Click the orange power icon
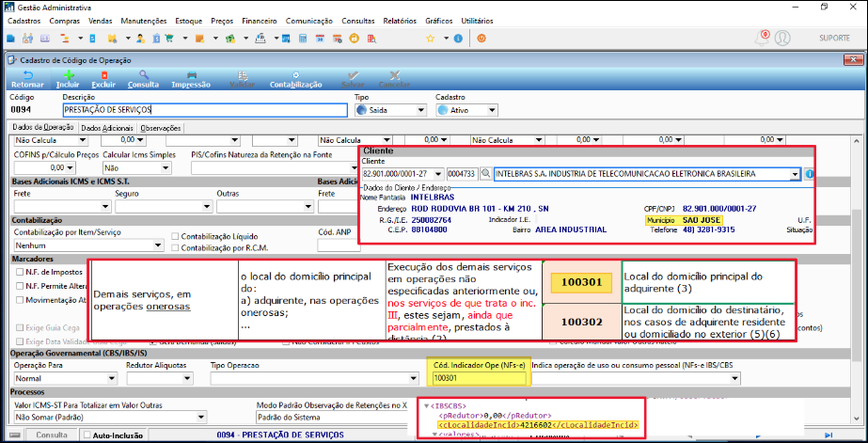 point(481,39)
